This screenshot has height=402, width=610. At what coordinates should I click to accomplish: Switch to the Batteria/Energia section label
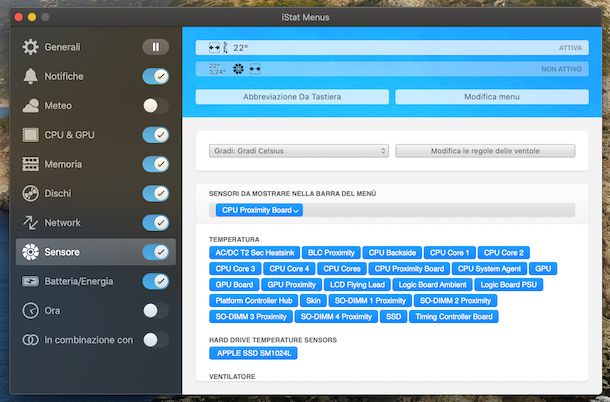[x=79, y=281]
